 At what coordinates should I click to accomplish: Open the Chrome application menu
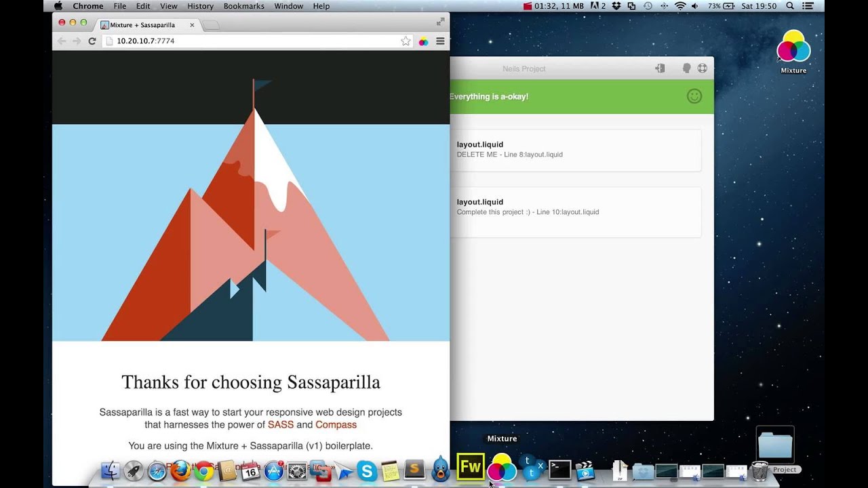[x=88, y=6]
